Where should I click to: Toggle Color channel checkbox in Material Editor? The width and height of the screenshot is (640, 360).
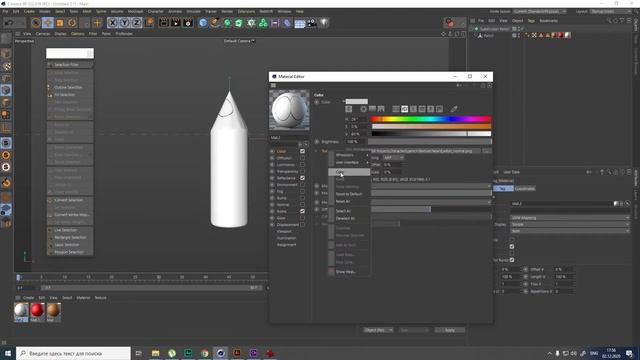point(302,151)
